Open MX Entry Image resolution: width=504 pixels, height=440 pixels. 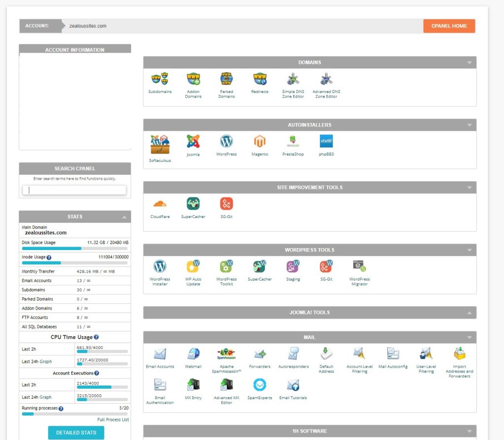point(193,385)
